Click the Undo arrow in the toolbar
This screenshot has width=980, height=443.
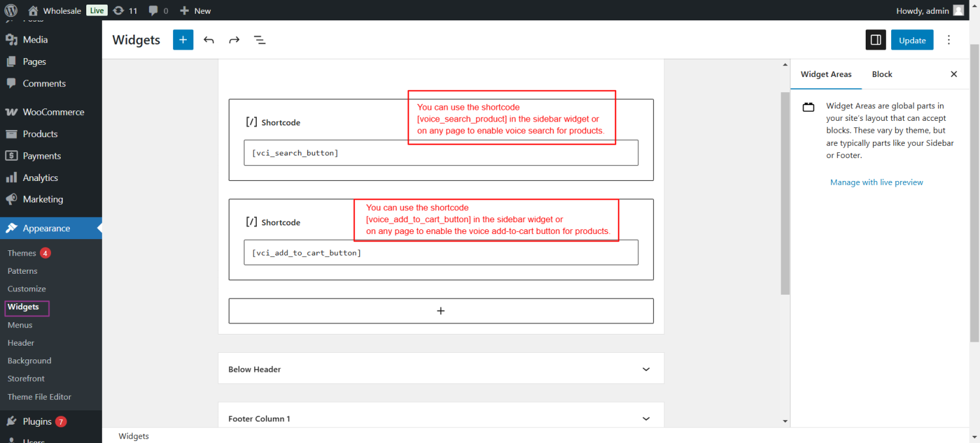(x=208, y=40)
